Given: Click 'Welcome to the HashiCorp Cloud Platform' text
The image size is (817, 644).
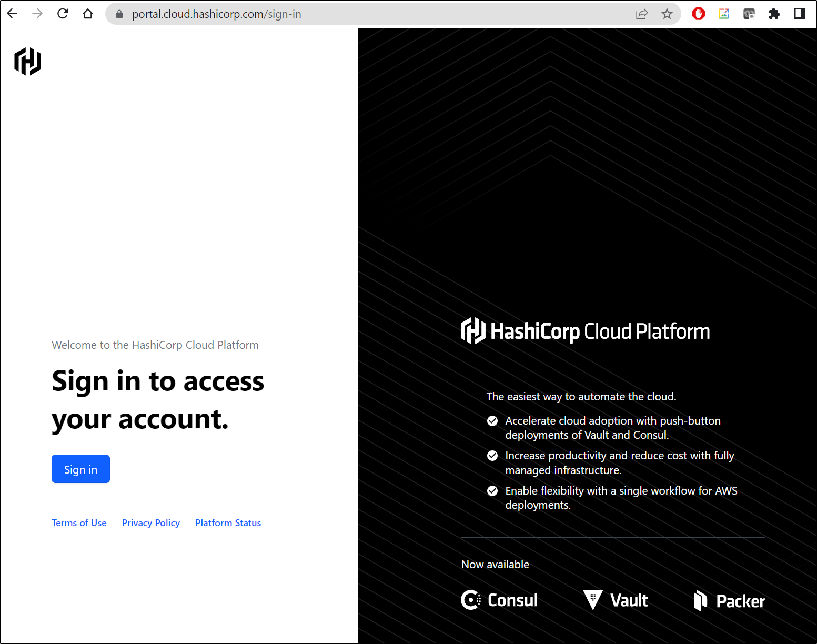Looking at the screenshot, I should 155,345.
